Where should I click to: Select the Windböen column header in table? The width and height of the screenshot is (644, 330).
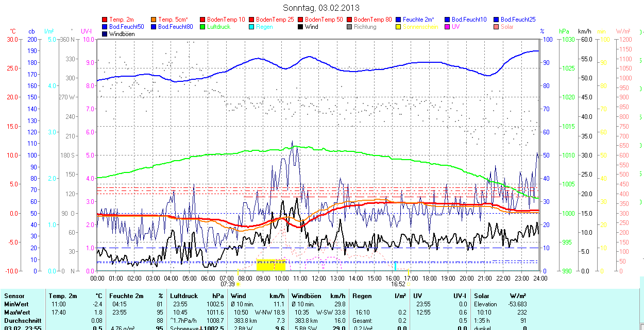click(307, 296)
